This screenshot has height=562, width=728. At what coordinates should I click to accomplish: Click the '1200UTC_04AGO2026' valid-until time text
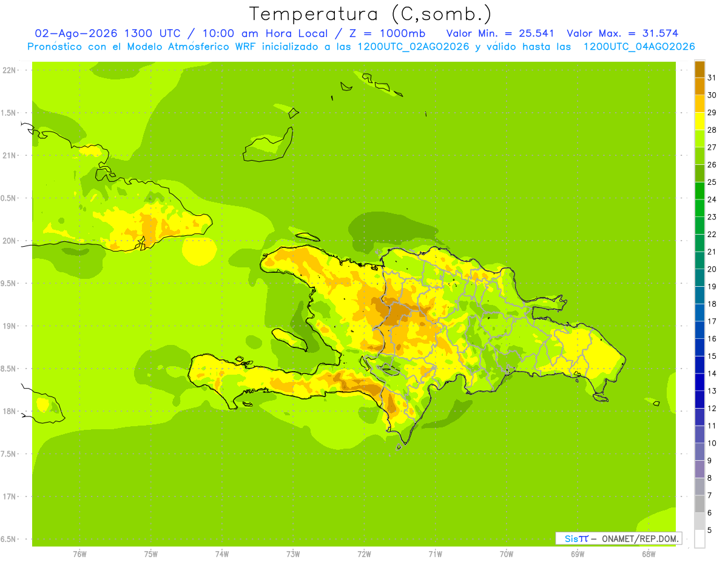pos(639,46)
